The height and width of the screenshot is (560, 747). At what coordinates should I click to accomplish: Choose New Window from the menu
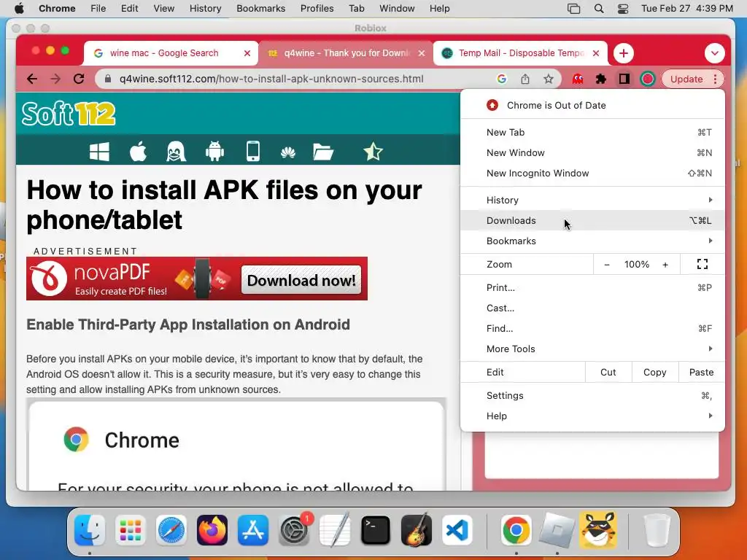pyautogui.click(x=592, y=153)
